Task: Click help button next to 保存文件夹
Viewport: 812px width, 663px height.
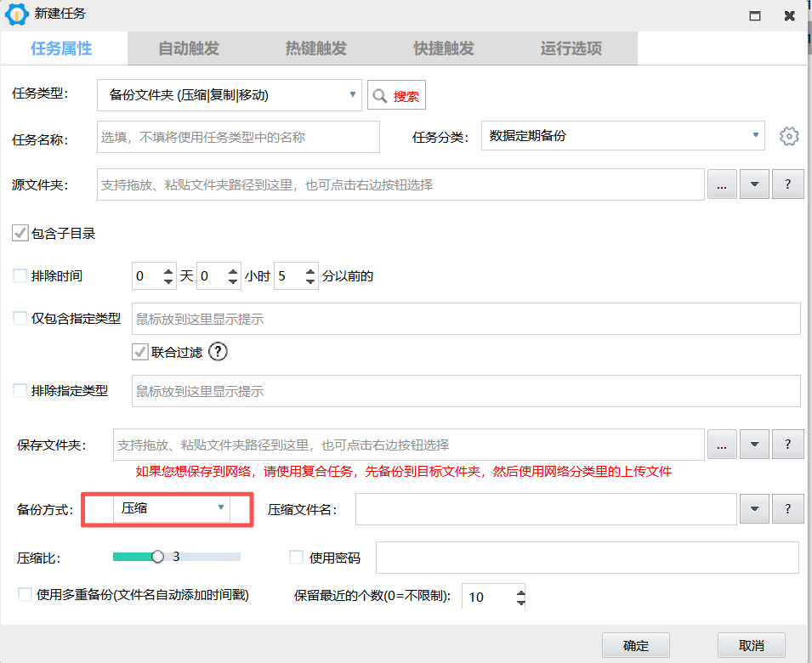Action: tap(787, 445)
